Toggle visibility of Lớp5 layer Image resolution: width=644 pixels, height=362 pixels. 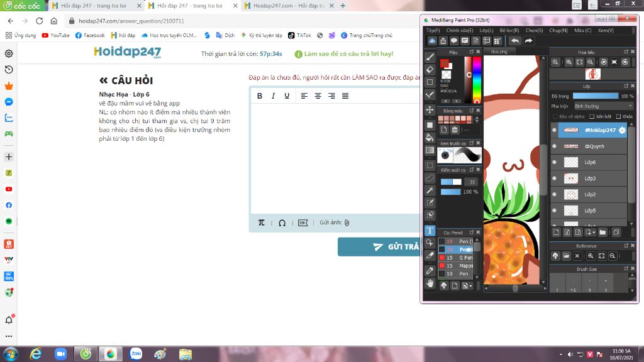pyautogui.click(x=555, y=210)
